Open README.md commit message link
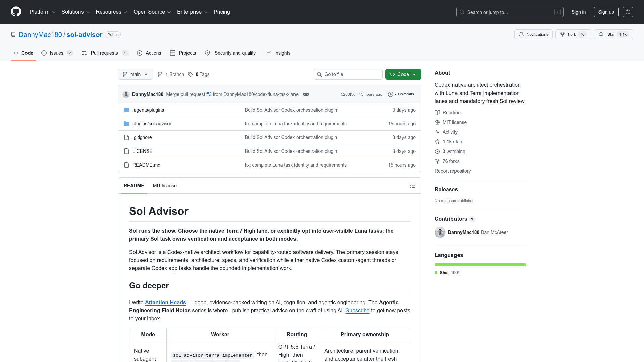The height and width of the screenshot is (362, 644). point(296,165)
